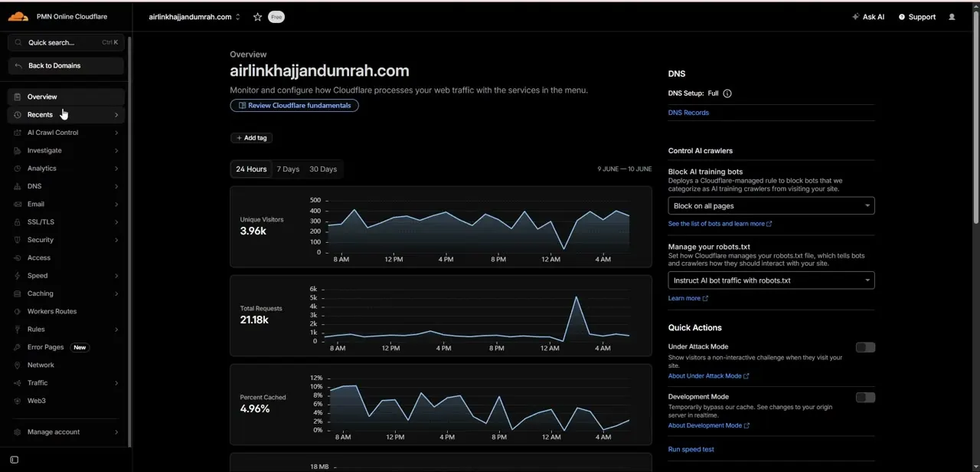Click the Network pin icon
This screenshot has width=980, height=472.
[18, 365]
